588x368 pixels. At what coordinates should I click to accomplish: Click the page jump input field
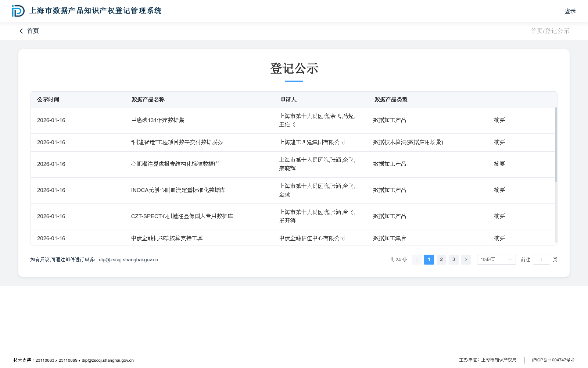pos(541,259)
